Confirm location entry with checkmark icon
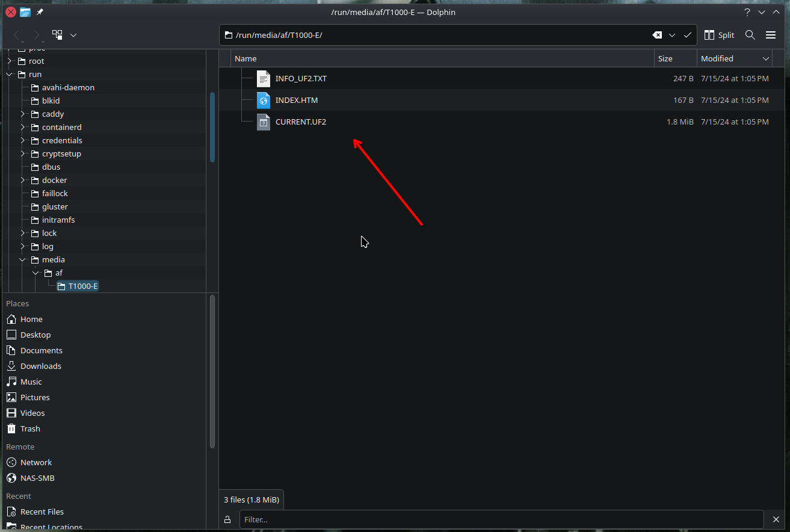The width and height of the screenshot is (790, 532). pyautogui.click(x=688, y=35)
